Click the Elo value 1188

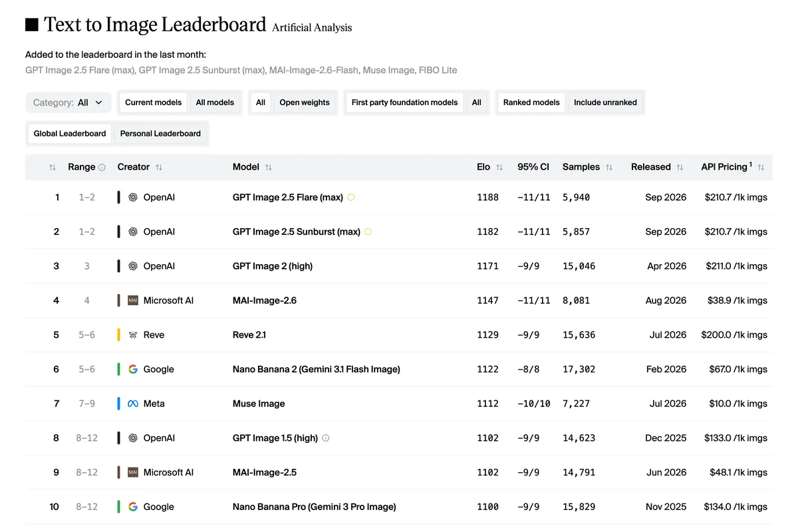(487, 198)
